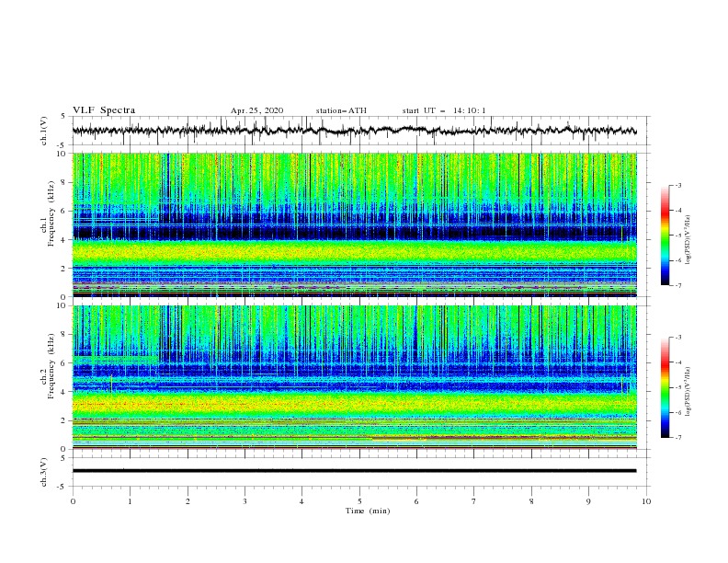728x563 pixels.
Task: Click the "-7" tick on upper color bar
Action: click(677, 285)
